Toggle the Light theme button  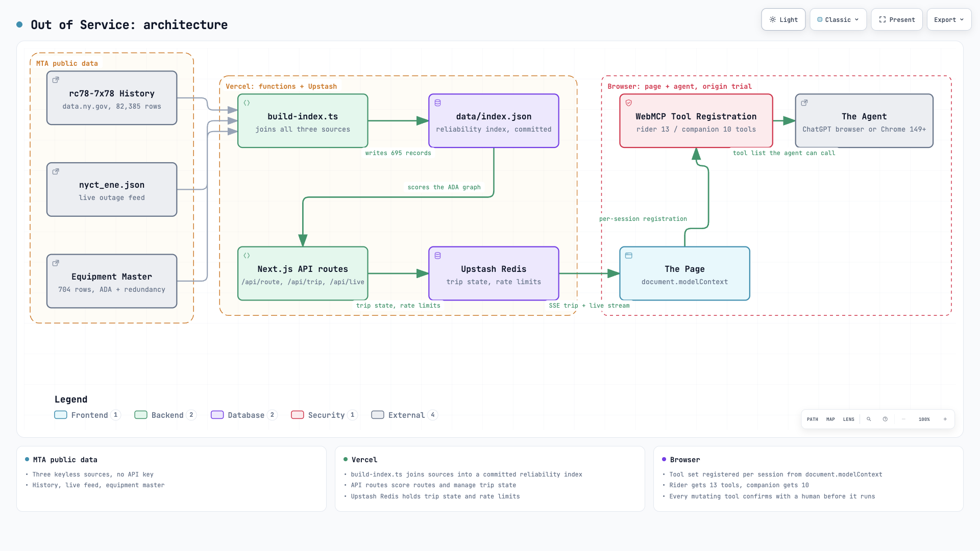click(x=783, y=19)
